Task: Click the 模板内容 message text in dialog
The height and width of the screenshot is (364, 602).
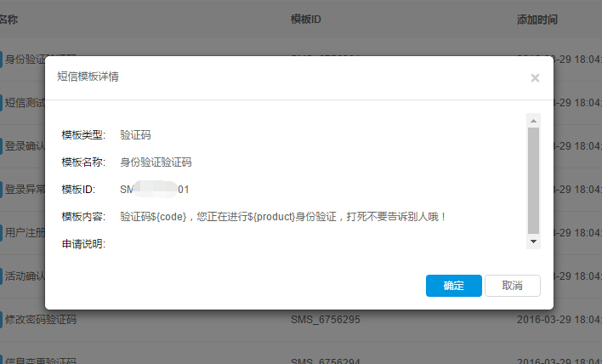Action: click(x=283, y=217)
